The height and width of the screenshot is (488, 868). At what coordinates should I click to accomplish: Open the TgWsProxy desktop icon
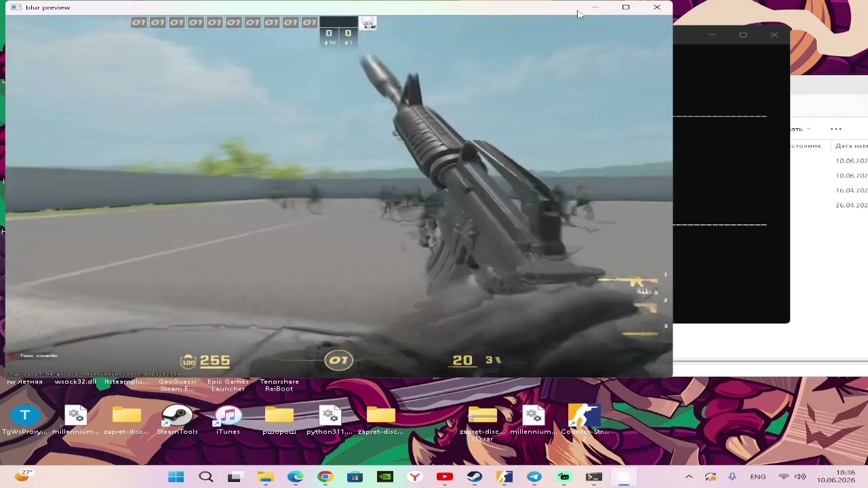click(x=25, y=420)
